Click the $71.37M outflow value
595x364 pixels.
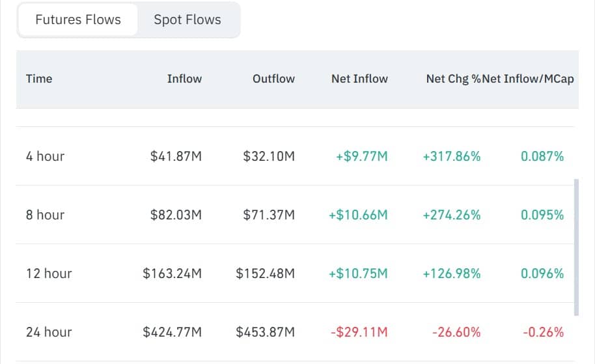269,215
